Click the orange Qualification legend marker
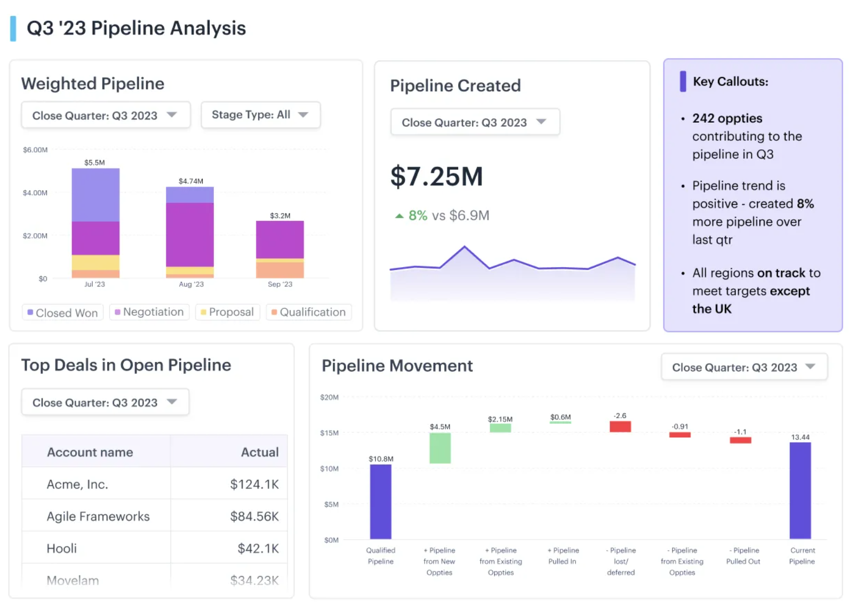The image size is (856, 616). point(273,312)
